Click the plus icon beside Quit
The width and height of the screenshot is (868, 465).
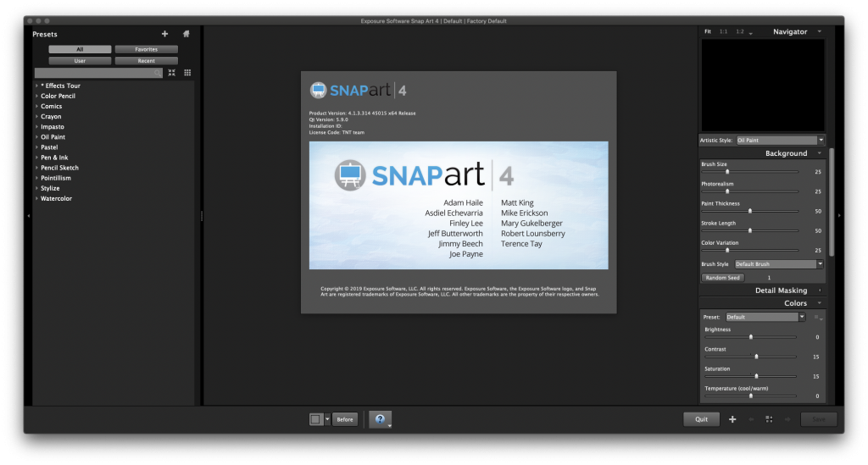(732, 419)
